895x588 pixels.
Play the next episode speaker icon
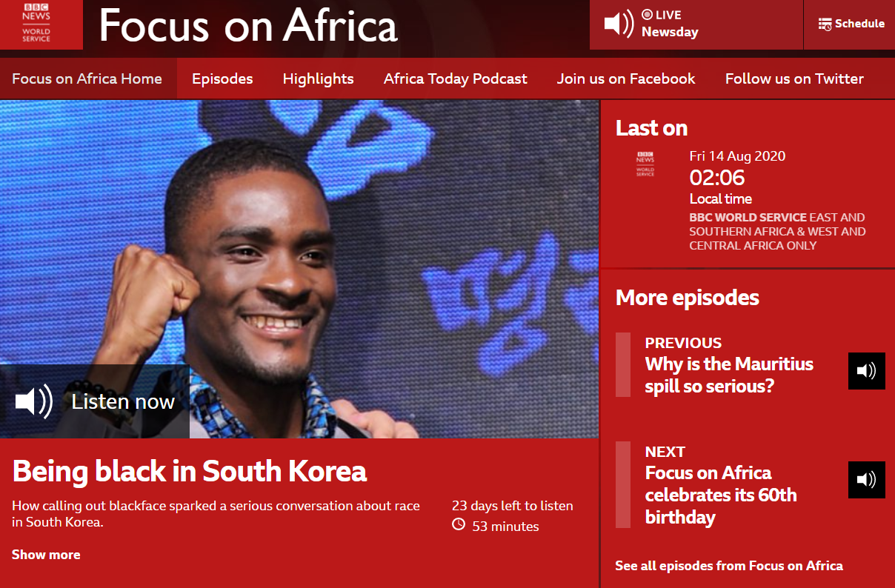click(x=867, y=480)
